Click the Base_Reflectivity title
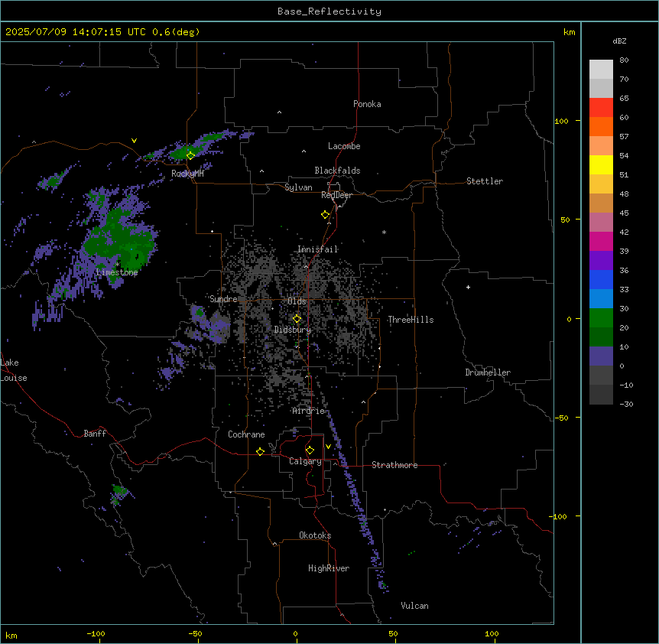The width and height of the screenshot is (659, 644). click(329, 11)
